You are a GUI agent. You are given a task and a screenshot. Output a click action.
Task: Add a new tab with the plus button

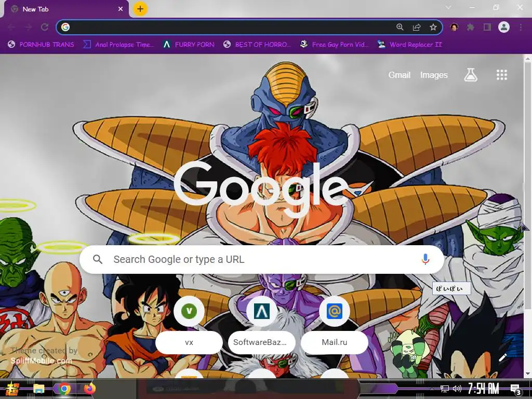click(140, 9)
